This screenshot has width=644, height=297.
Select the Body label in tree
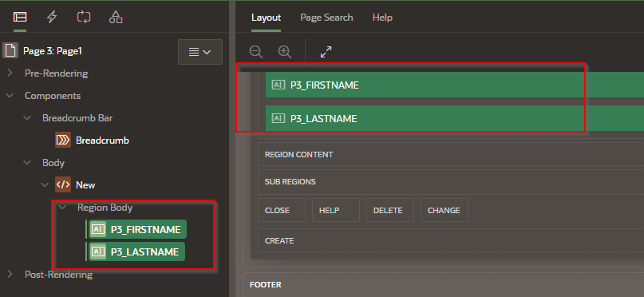point(53,163)
